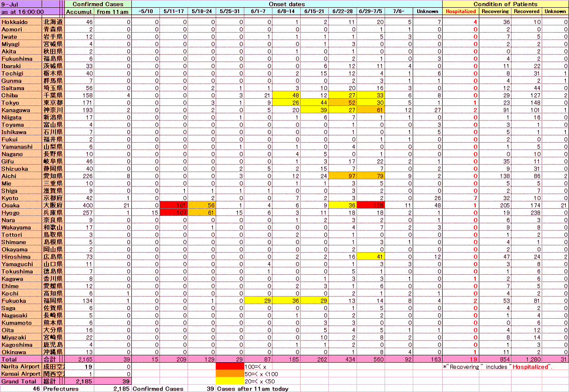
Task: Select the "Onset dates" header cell
Action: pyautogui.click(x=287, y=4)
